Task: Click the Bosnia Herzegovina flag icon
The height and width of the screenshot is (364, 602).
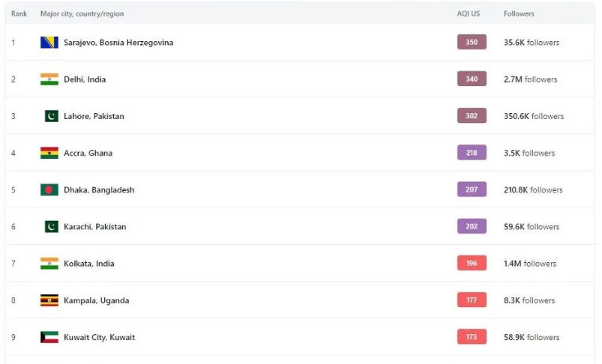Action: [49, 43]
